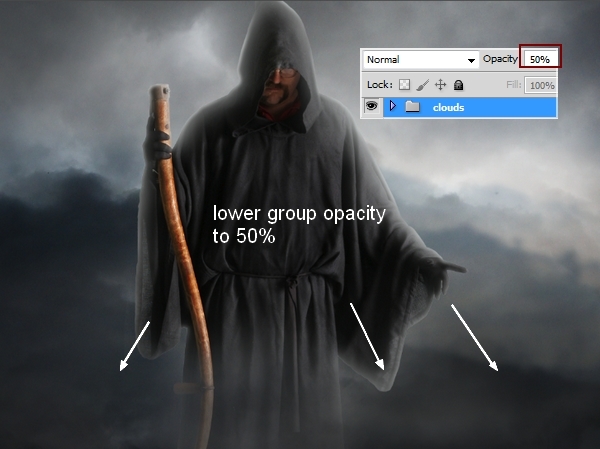Image resolution: width=600 pixels, height=449 pixels.
Task: Enable lock image pixels brush icon
Action: (423, 86)
